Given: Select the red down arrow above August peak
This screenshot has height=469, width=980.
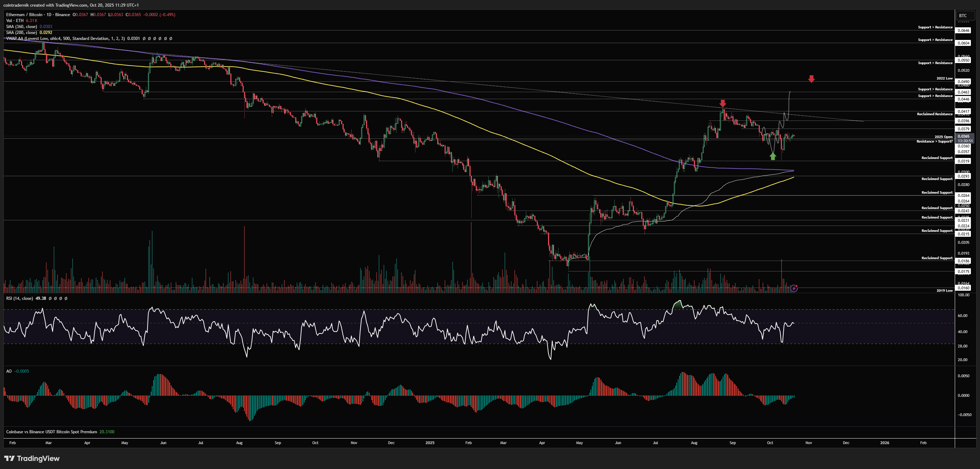Looking at the screenshot, I should [x=723, y=103].
